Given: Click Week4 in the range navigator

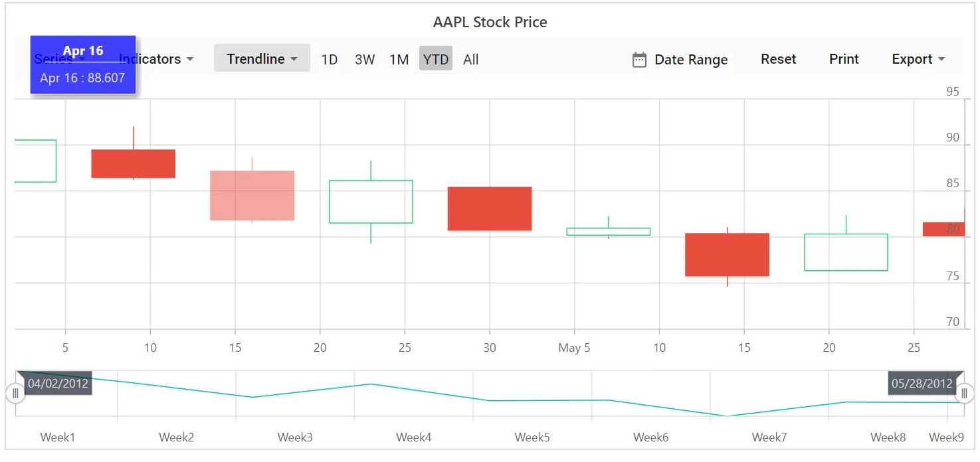Looking at the screenshot, I should pyautogui.click(x=414, y=437).
